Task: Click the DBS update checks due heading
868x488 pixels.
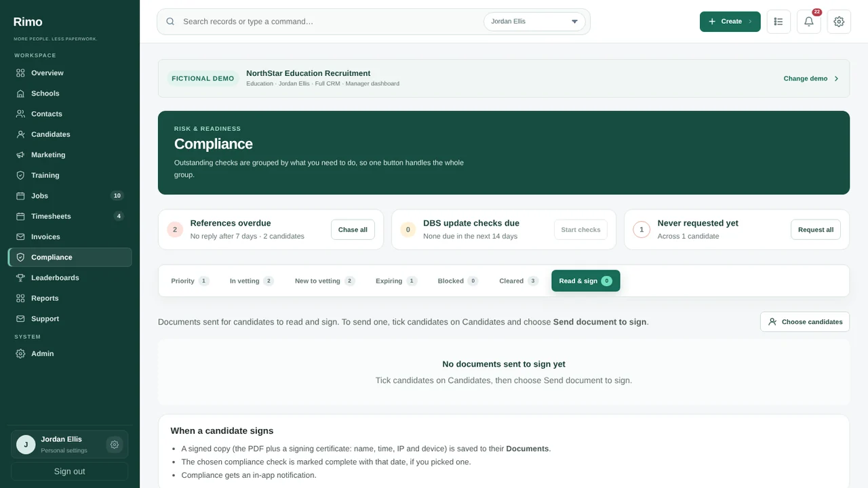Action: pyautogui.click(x=471, y=223)
